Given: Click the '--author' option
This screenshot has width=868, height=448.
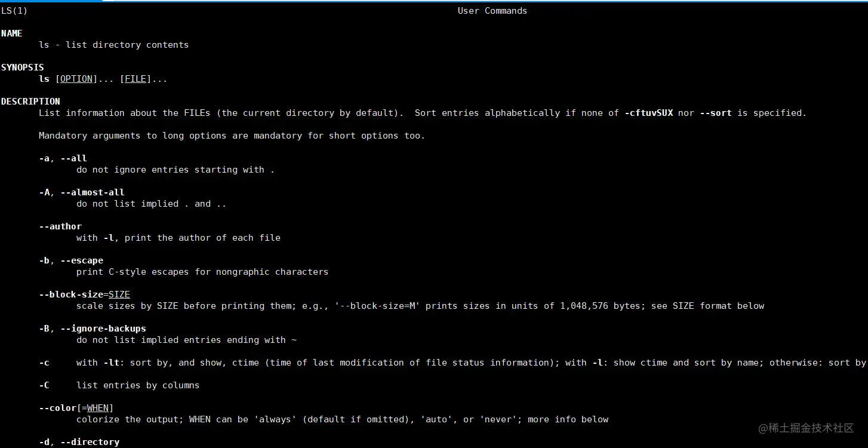Looking at the screenshot, I should coord(60,226).
